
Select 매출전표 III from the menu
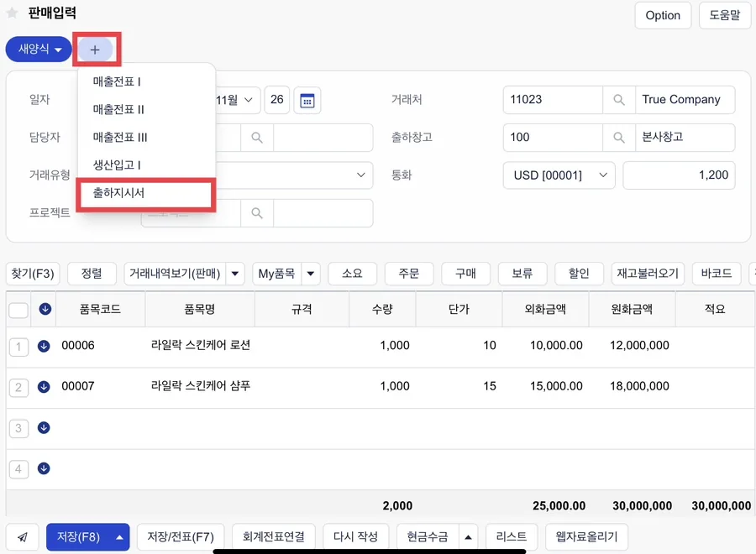(120, 138)
